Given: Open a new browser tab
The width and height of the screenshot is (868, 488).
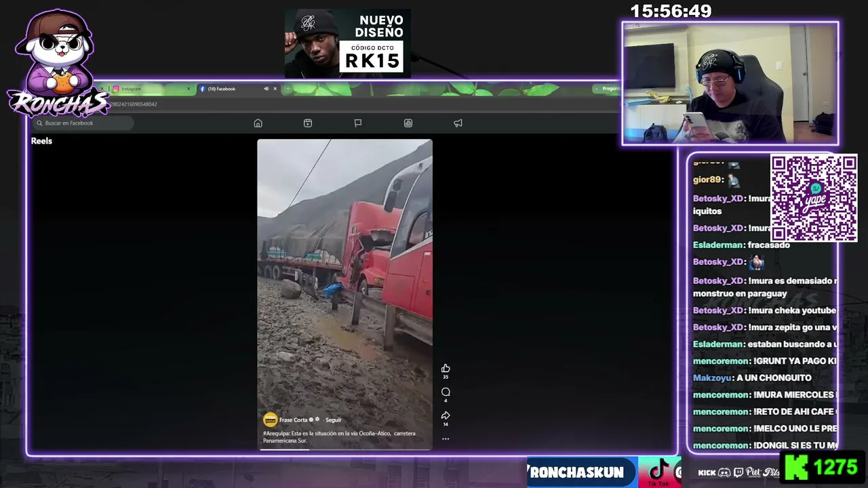Looking at the screenshot, I should coord(288,89).
